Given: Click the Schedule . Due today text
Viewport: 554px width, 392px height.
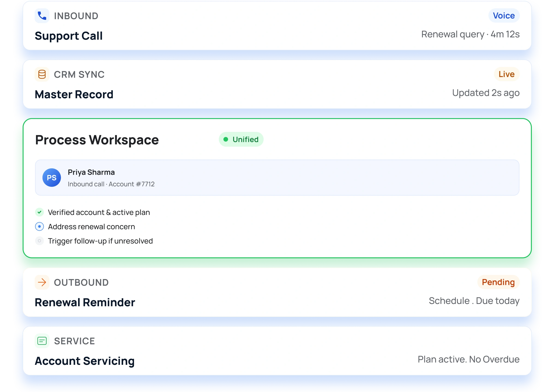Looking at the screenshot, I should tap(474, 301).
